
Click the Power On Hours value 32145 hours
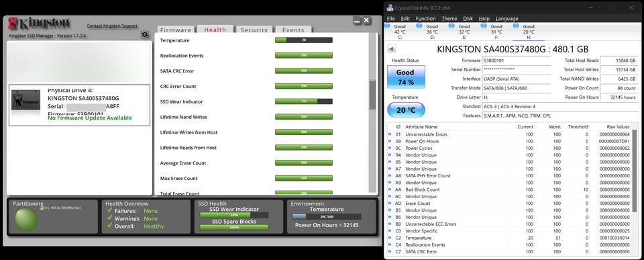(x=619, y=97)
